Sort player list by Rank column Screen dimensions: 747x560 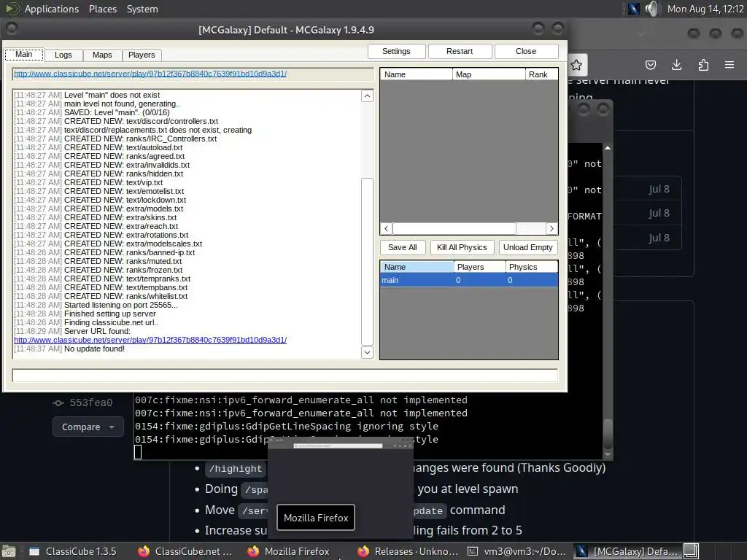[x=542, y=74]
